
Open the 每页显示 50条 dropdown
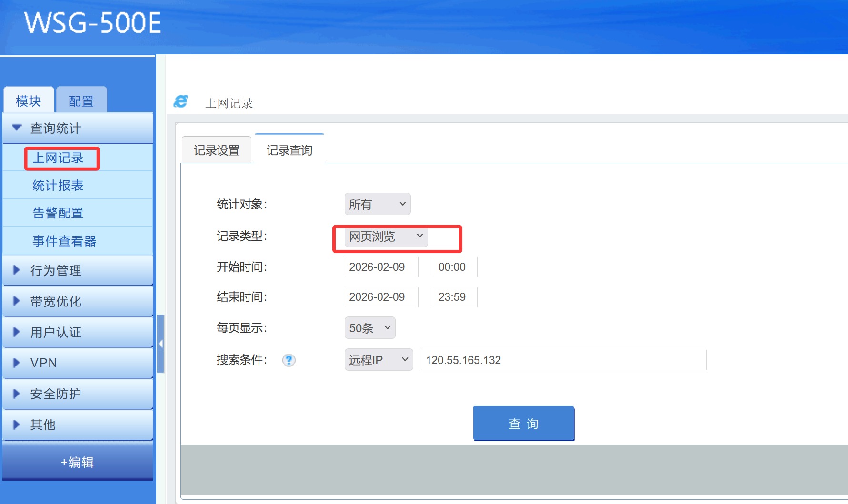[369, 328]
